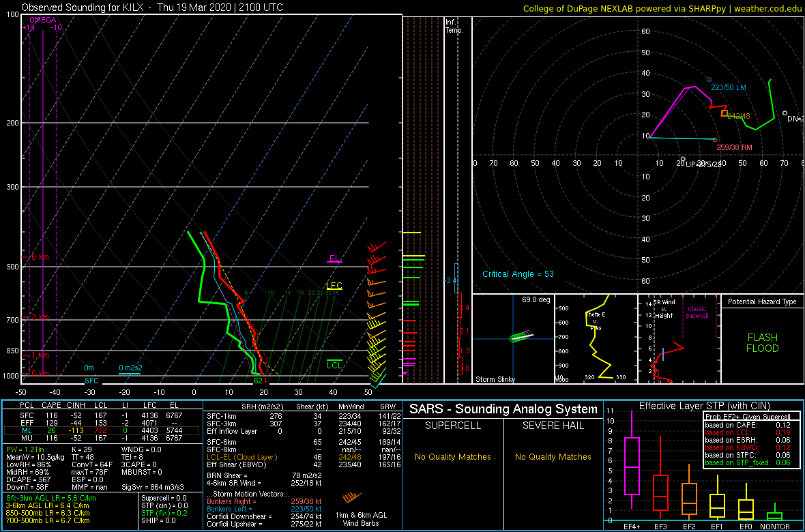This screenshot has width=805, height=532.
Task: Click the blue 'Bunkers Left = 223/50 kt' line
Action: pyautogui.click(x=264, y=509)
